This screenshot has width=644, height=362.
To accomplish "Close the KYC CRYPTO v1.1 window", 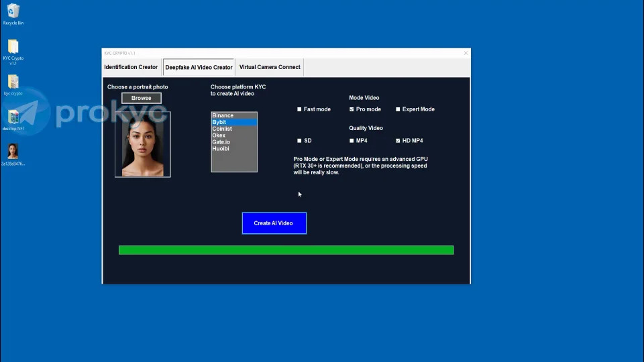I will 466,53.
